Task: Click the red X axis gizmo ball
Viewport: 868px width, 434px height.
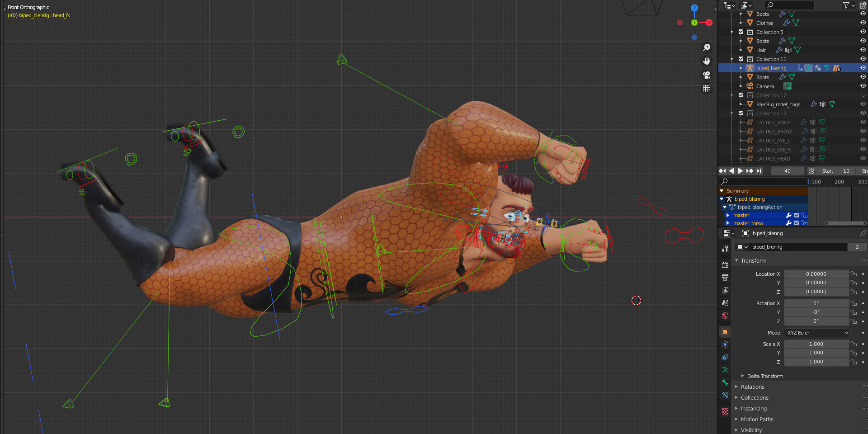Action: click(x=709, y=23)
